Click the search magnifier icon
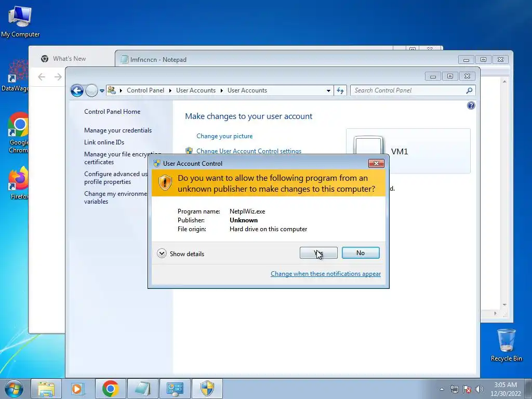The height and width of the screenshot is (399, 532). (x=469, y=90)
